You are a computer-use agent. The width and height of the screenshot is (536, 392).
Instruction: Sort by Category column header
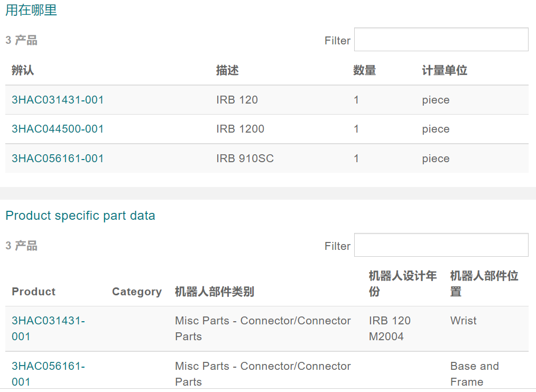tap(137, 292)
